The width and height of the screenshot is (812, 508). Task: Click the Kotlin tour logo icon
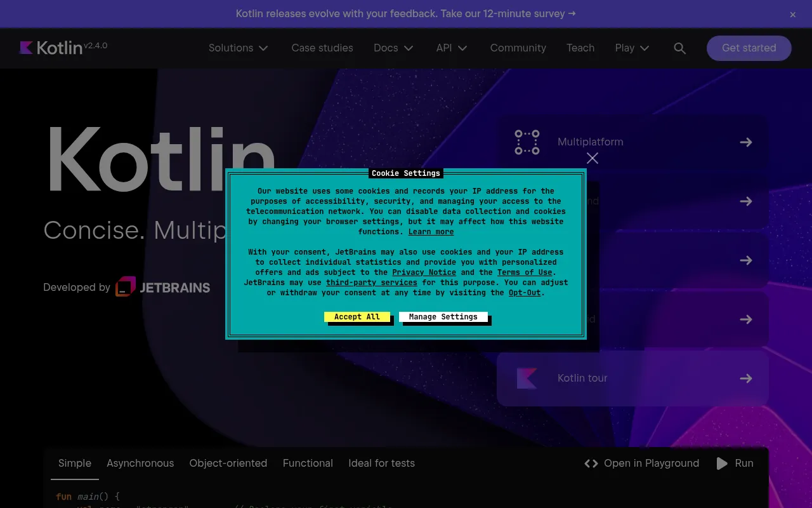click(x=527, y=378)
